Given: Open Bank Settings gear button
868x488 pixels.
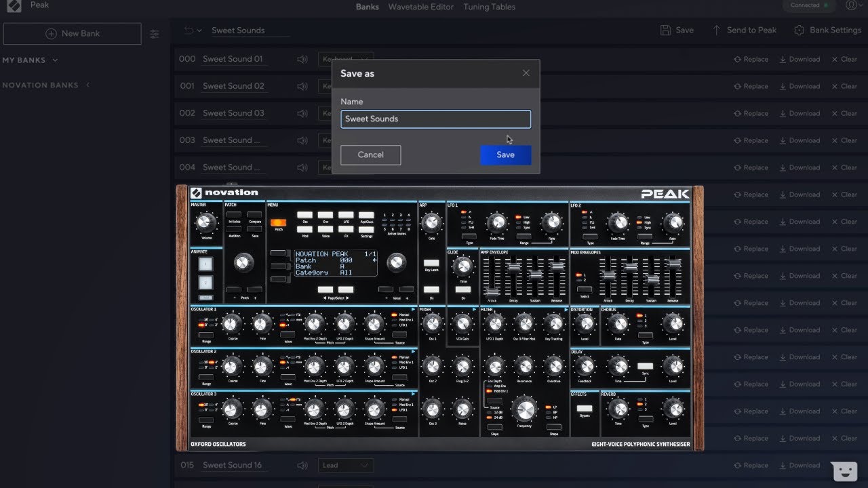Looking at the screenshot, I should 827,30.
